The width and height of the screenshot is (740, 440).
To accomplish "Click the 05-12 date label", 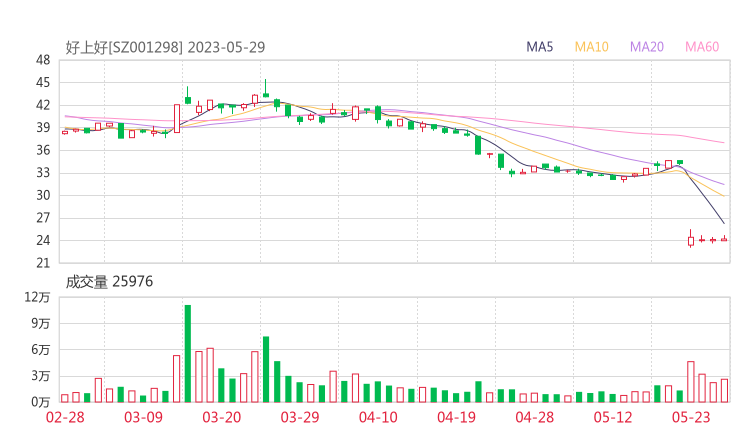I will (613, 417).
